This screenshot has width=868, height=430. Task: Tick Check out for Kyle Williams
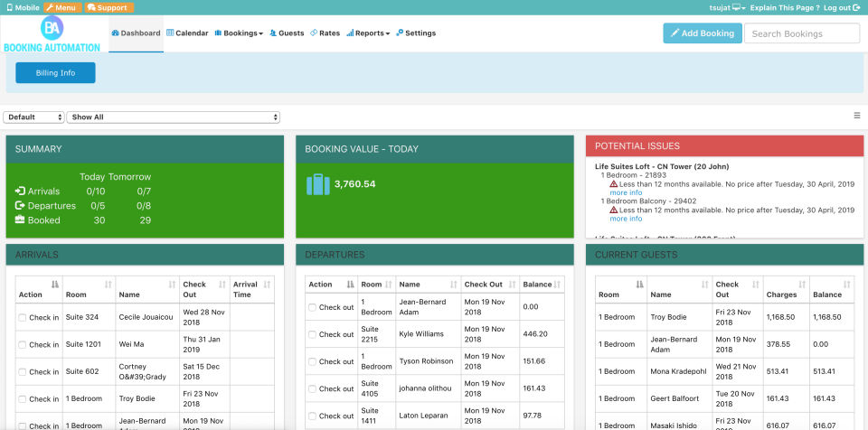312,334
